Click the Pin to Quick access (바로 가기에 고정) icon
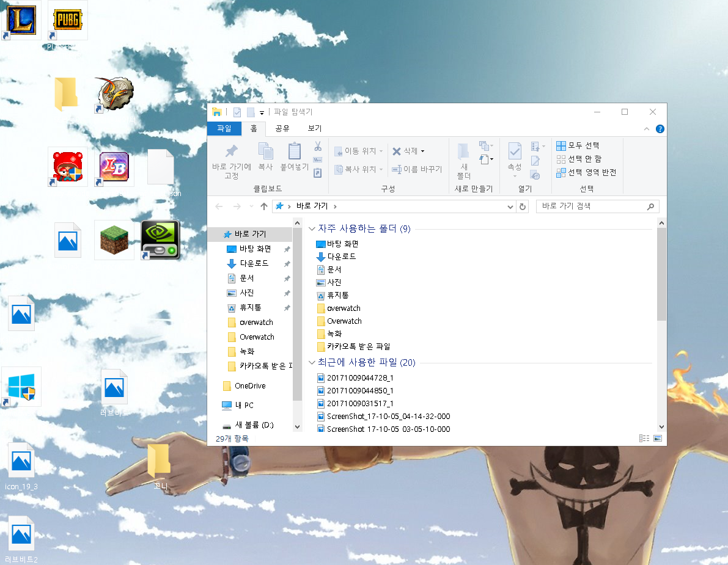The height and width of the screenshot is (565, 728). coord(231,151)
